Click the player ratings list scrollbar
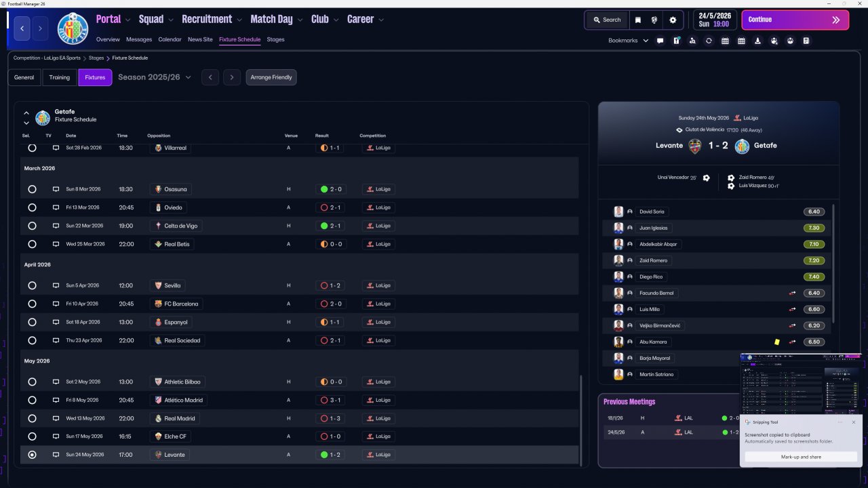The height and width of the screenshot is (488, 868). click(833, 263)
